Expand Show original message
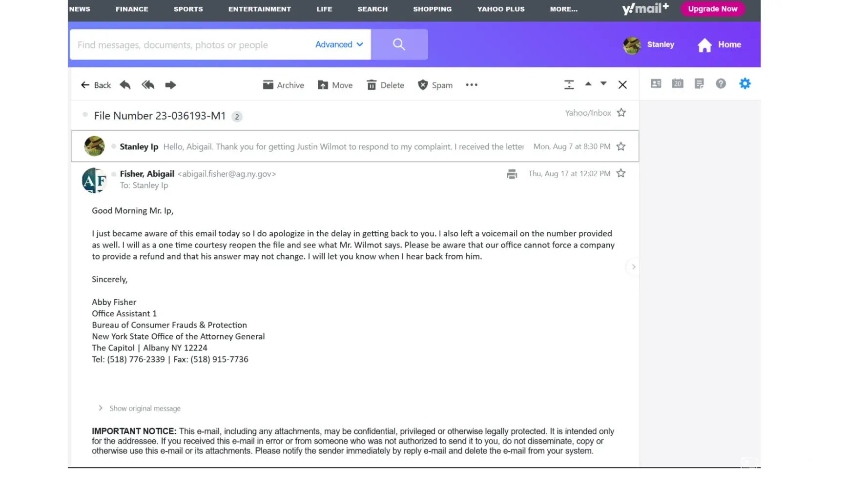Image resolution: width=868 pixels, height=488 pixels. click(140, 408)
